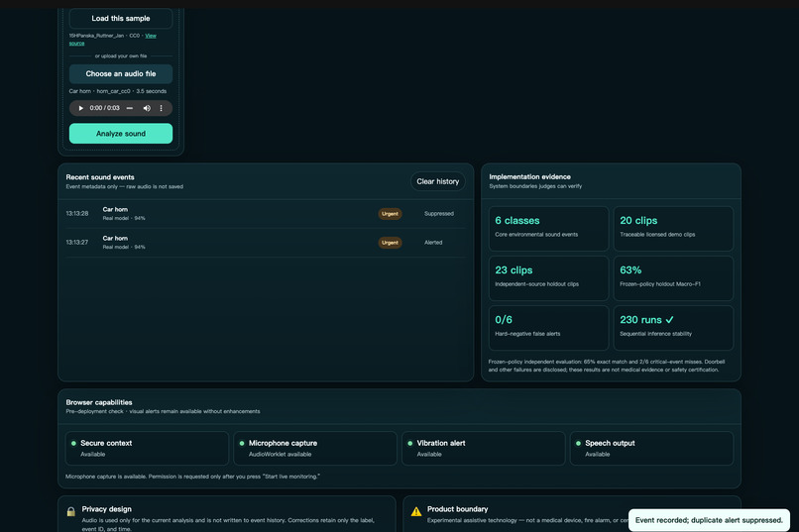
Task: Click Microphone capture status dot
Action: pyautogui.click(x=242, y=443)
